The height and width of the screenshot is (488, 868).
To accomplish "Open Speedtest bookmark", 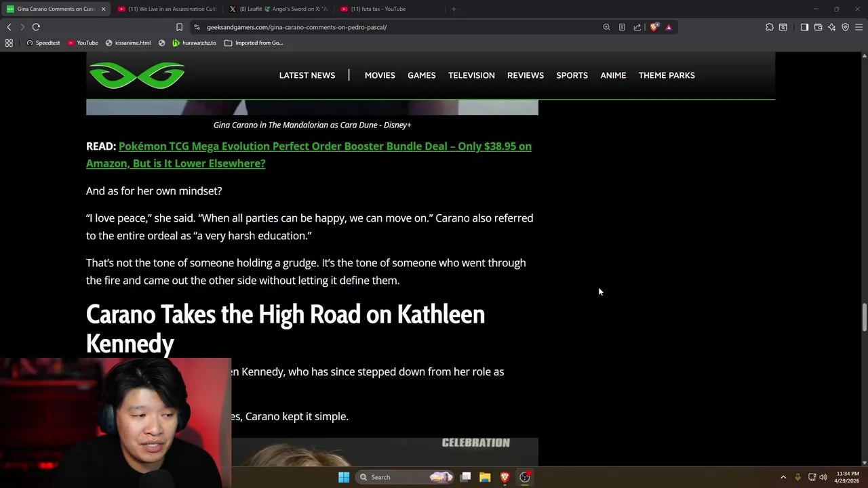I will [43, 43].
